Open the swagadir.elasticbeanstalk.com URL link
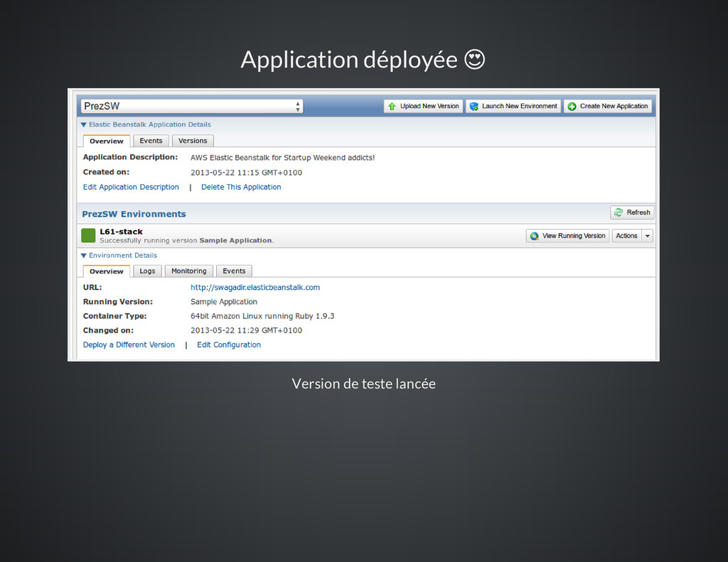Viewport: 728px width, 562px height. coord(255,287)
